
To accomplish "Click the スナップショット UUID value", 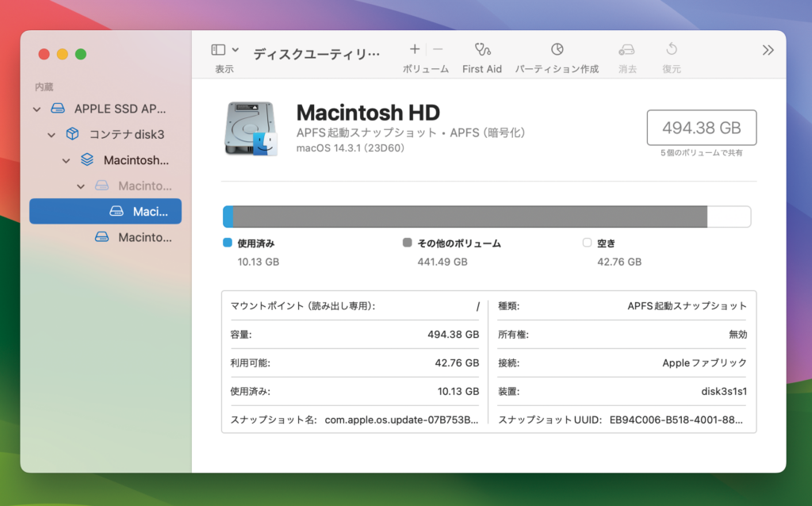I will pos(676,420).
